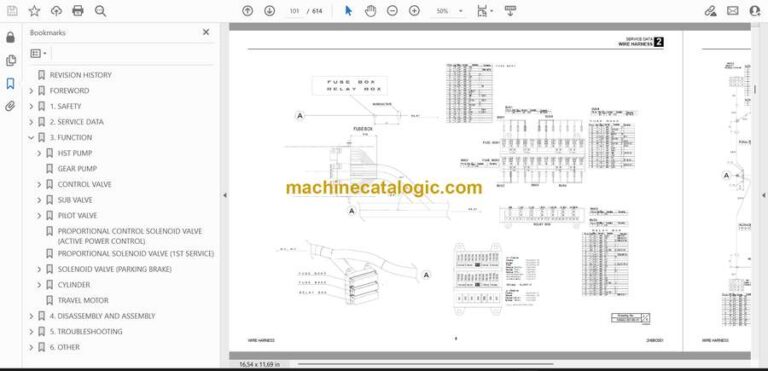Go to next page arrow

[269, 11]
